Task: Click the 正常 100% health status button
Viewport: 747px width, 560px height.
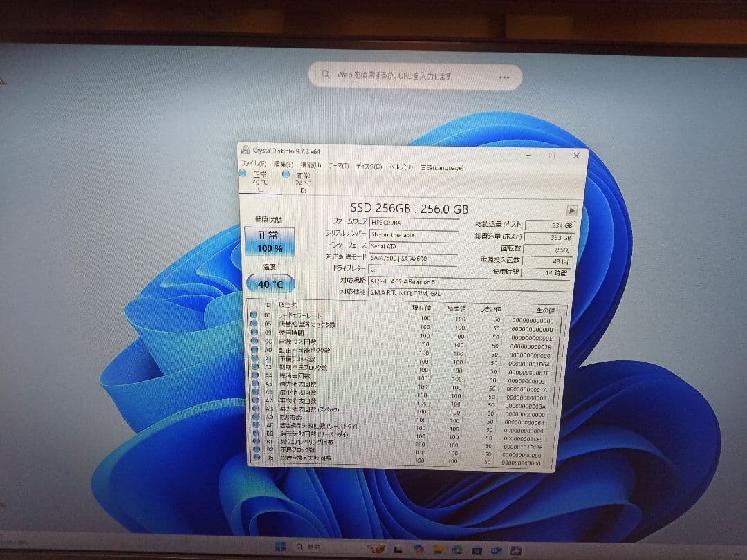Action: tap(270, 241)
